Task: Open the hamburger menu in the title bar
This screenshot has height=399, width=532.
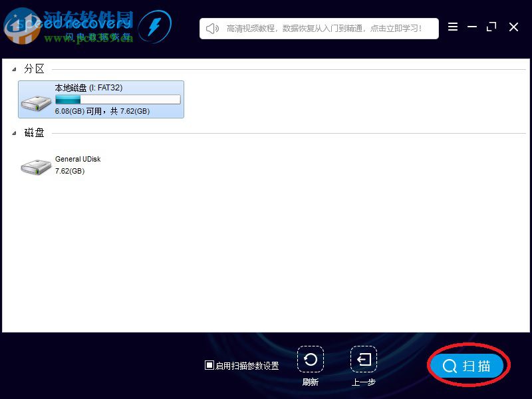Action: click(x=453, y=27)
